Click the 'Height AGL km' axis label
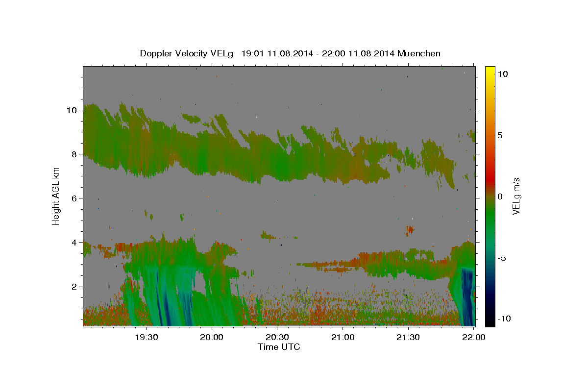Image resolution: width=588 pixels, height=392 pixels. 56,196
